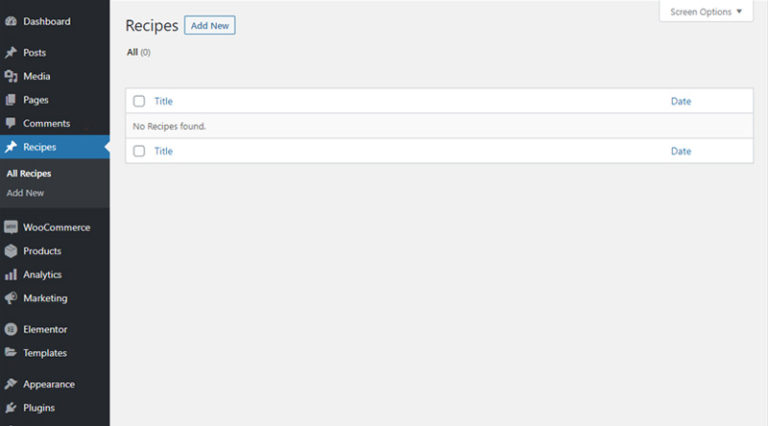This screenshot has width=768, height=426.
Task: Open the Add New submenu link under Recipes
Action: (25, 193)
